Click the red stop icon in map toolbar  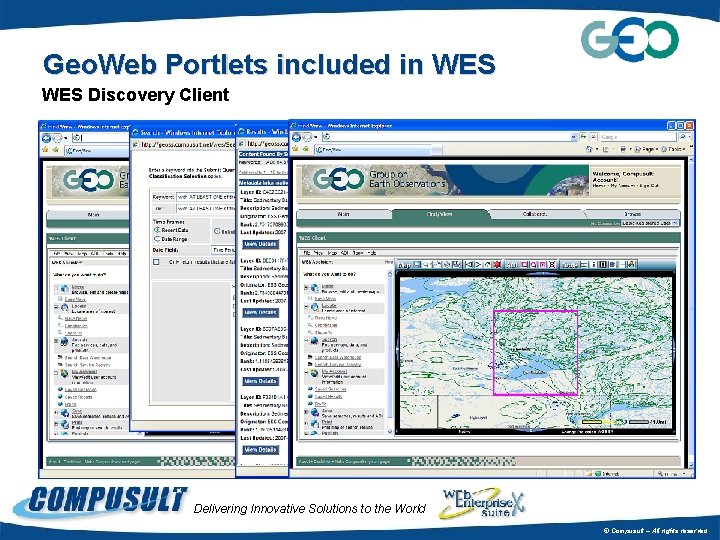[497, 264]
